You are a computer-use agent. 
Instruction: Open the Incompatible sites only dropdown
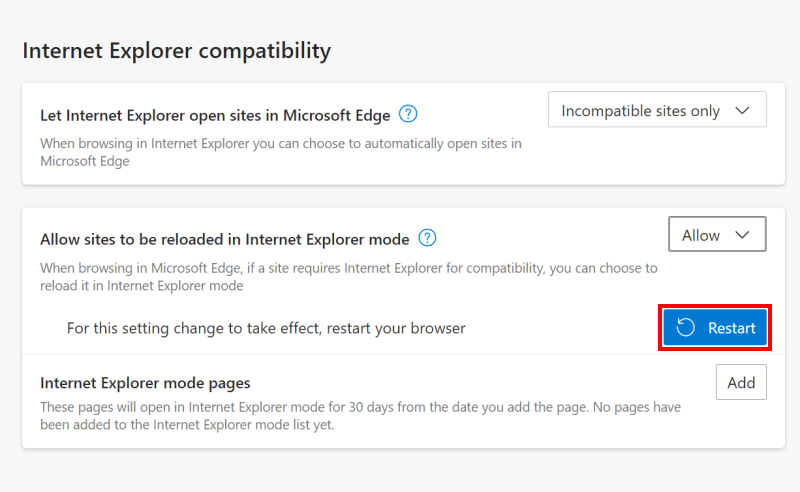coord(657,110)
